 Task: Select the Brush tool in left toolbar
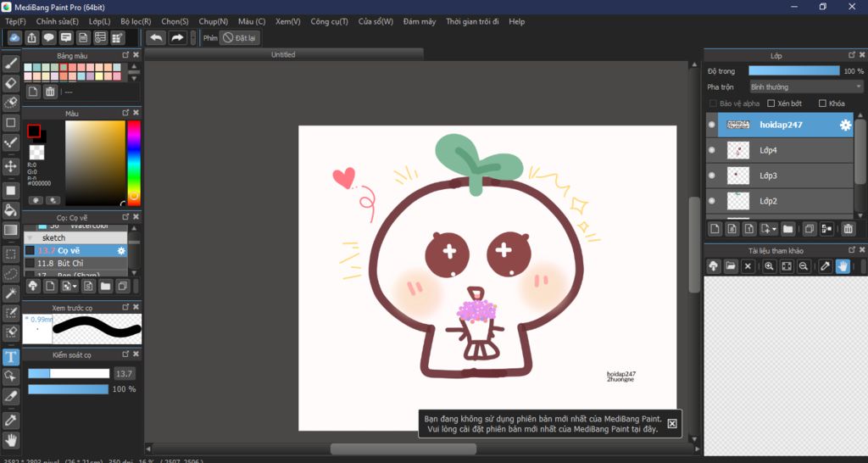coord(11,63)
